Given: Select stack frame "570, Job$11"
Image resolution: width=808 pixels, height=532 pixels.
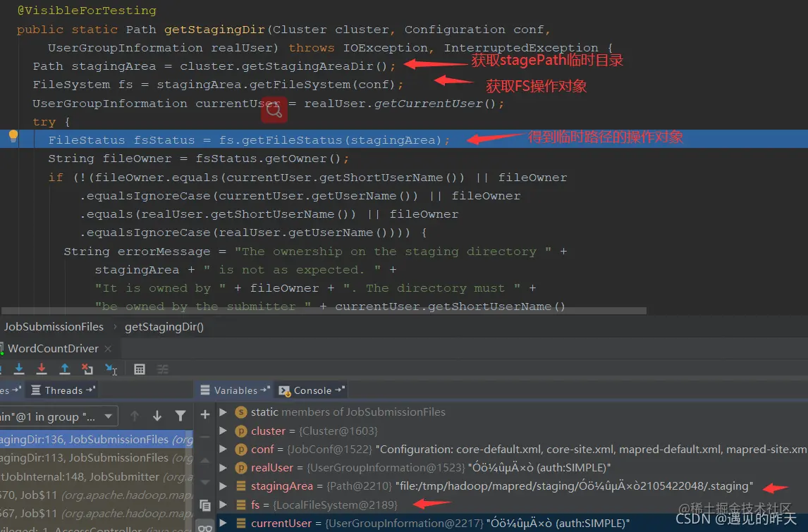Looking at the screenshot, I should [97, 495].
